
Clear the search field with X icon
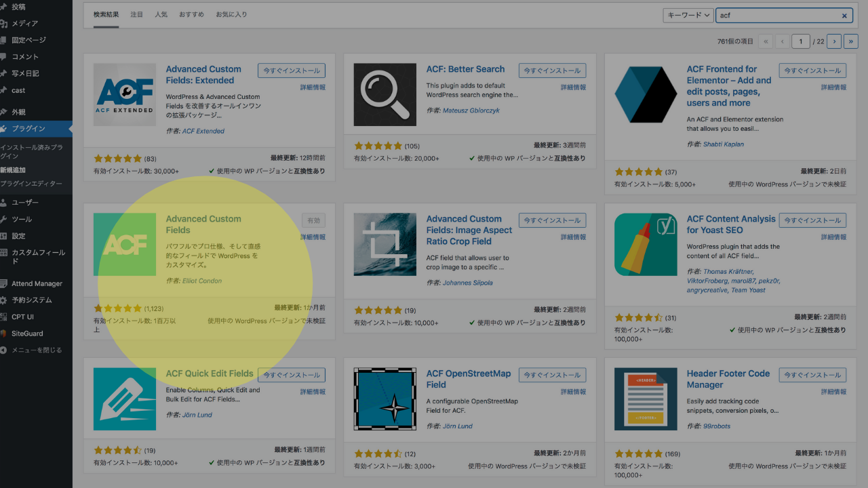click(x=844, y=16)
